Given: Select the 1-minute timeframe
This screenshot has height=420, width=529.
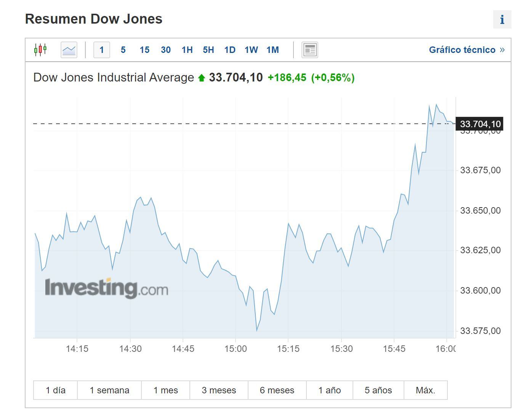Looking at the screenshot, I should tap(101, 50).
